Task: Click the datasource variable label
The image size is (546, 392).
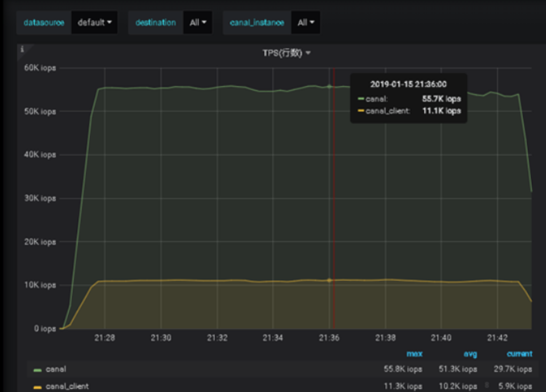Action: 44,23
